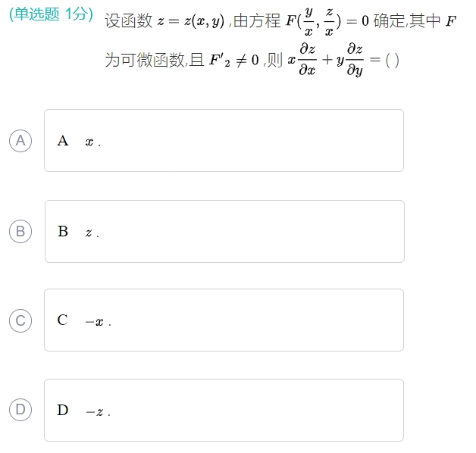
Task: Select the circled B radio button
Action: tap(20, 231)
